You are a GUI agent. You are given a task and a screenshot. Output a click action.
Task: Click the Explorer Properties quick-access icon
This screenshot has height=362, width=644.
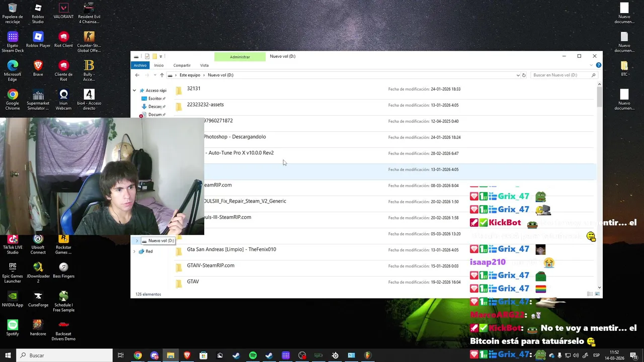click(147, 56)
